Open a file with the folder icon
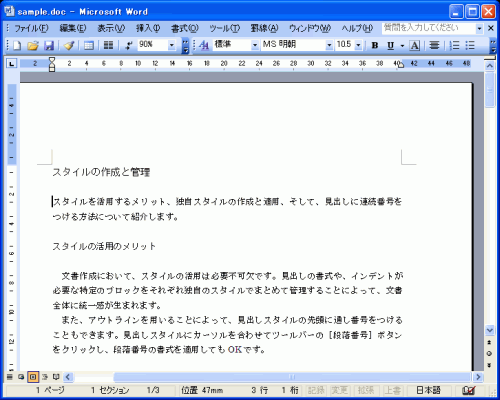The height and width of the screenshot is (400, 500). [x=33, y=45]
